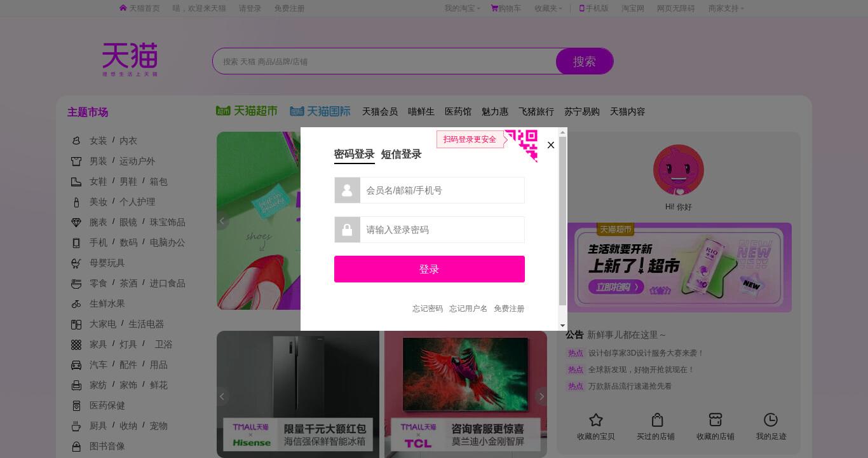Click the pink 登录 button
The height and width of the screenshot is (458, 868).
[430, 269]
